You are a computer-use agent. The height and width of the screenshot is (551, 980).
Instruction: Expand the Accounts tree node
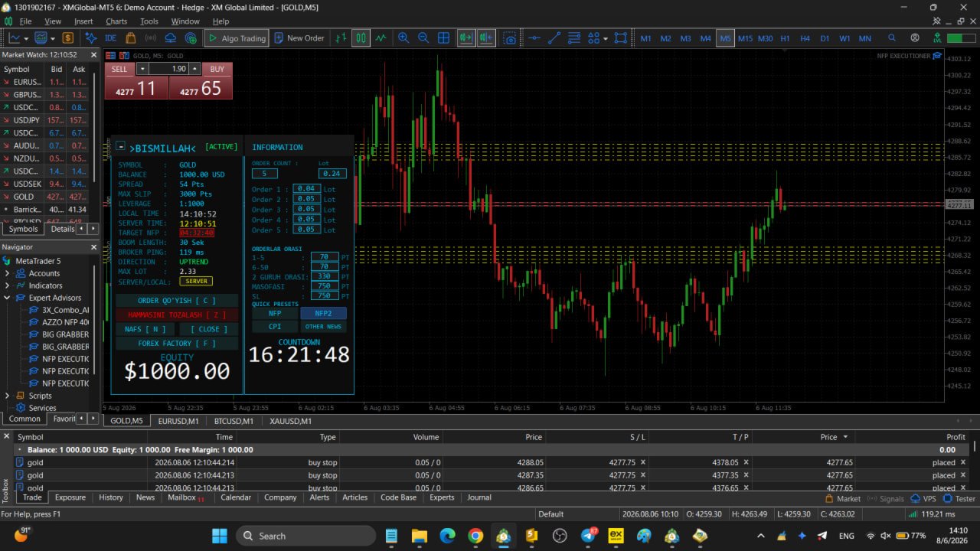pyautogui.click(x=7, y=273)
